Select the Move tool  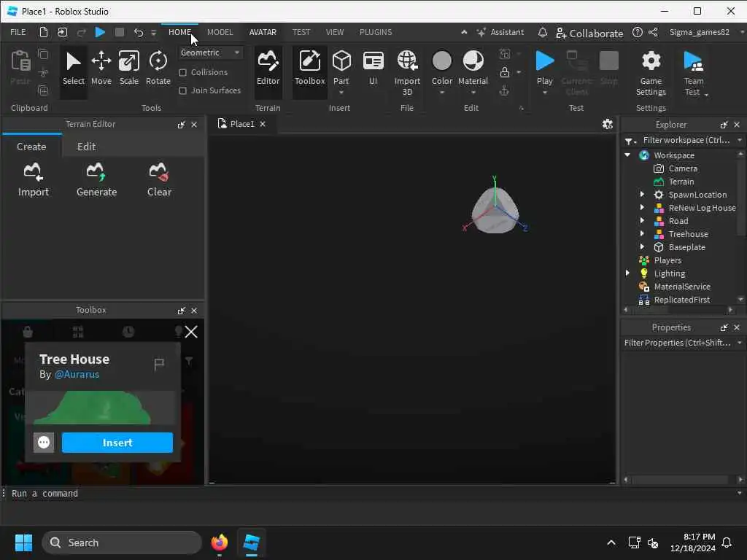[x=101, y=69]
